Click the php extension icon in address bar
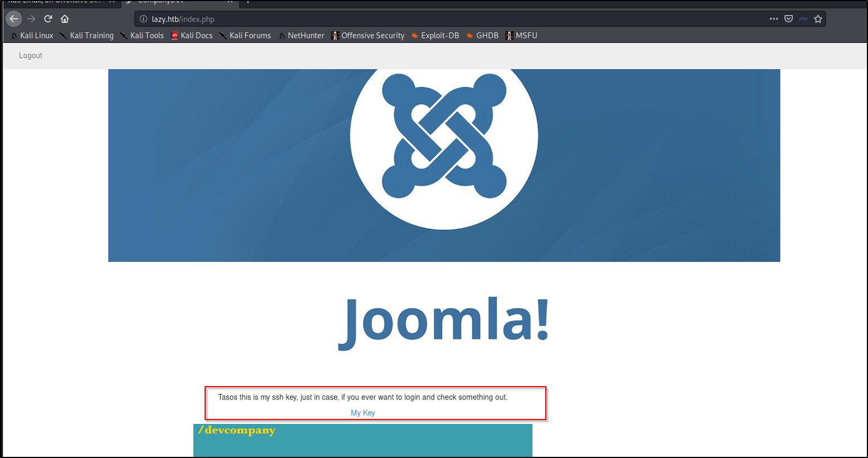Viewport: 868px width, 458px height. pyautogui.click(x=803, y=19)
